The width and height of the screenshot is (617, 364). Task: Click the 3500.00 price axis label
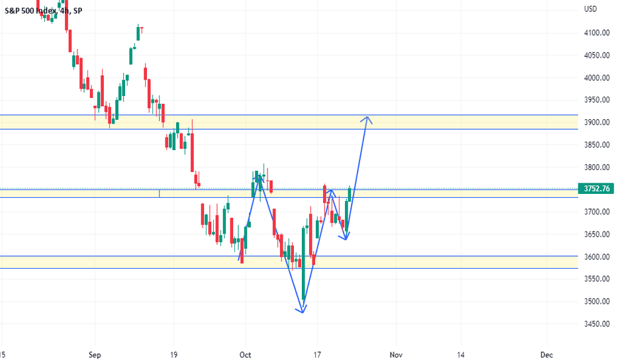click(x=597, y=301)
